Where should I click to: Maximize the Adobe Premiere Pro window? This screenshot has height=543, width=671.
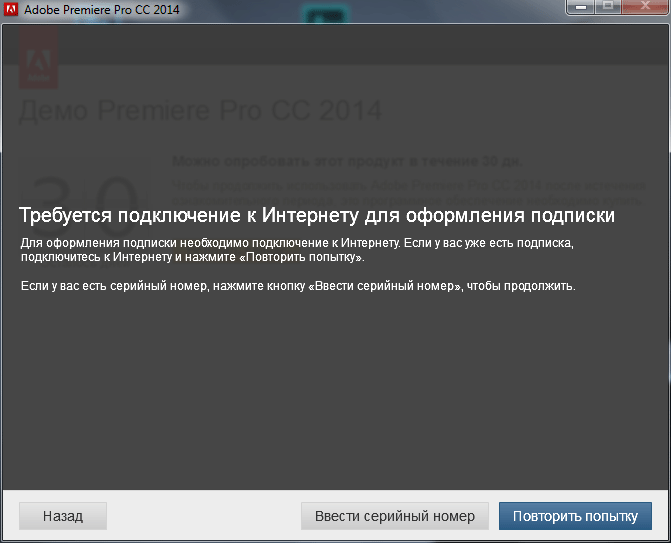[x=608, y=7]
